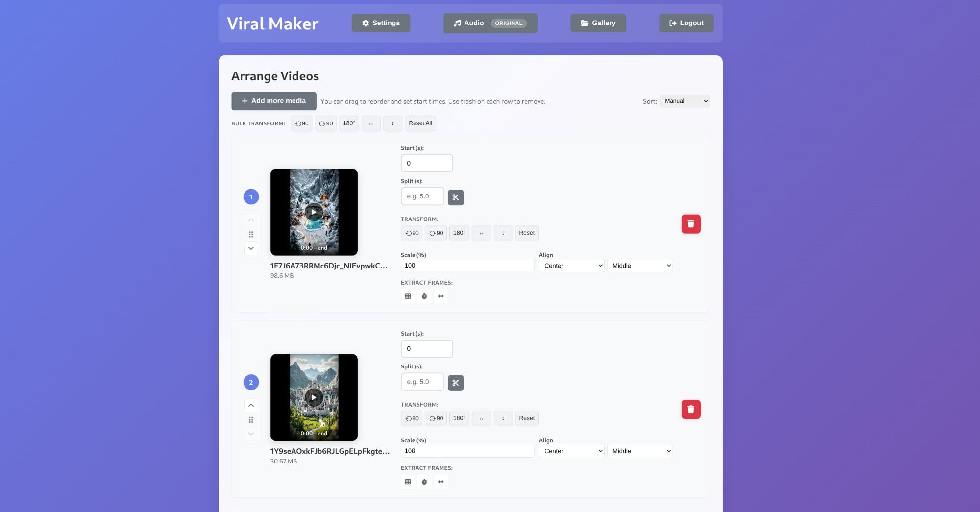Rotate the first video 90° counterclockwise

point(411,233)
